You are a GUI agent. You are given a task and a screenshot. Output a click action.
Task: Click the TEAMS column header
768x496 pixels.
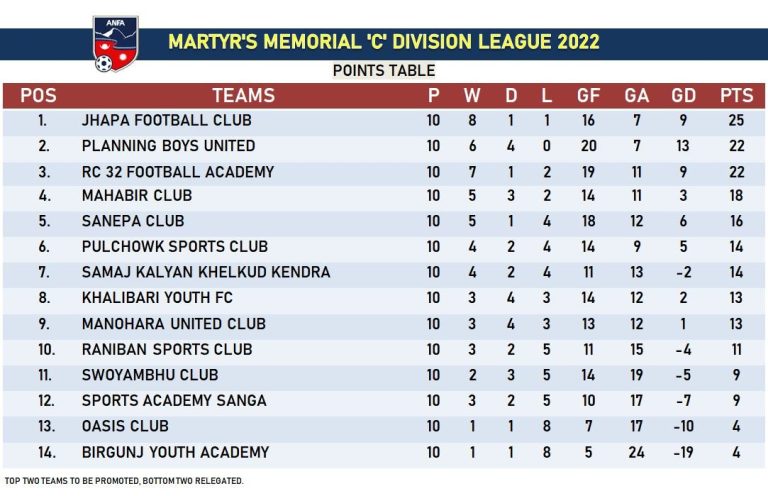click(243, 96)
